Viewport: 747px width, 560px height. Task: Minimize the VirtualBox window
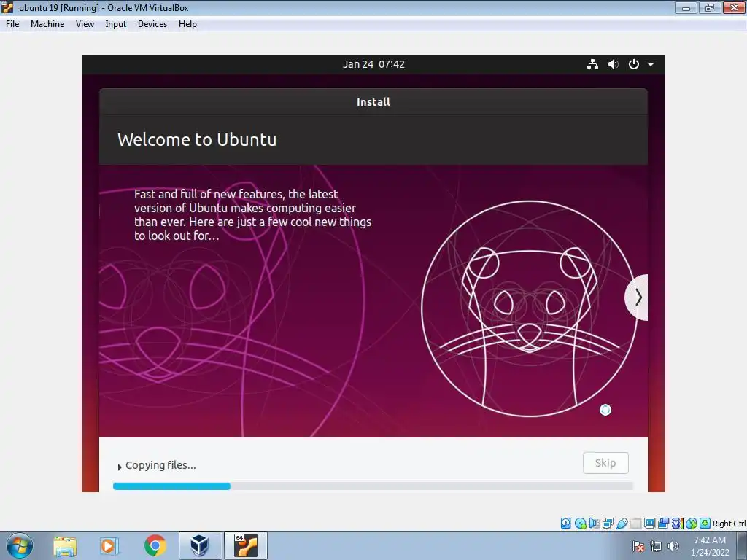686,7
